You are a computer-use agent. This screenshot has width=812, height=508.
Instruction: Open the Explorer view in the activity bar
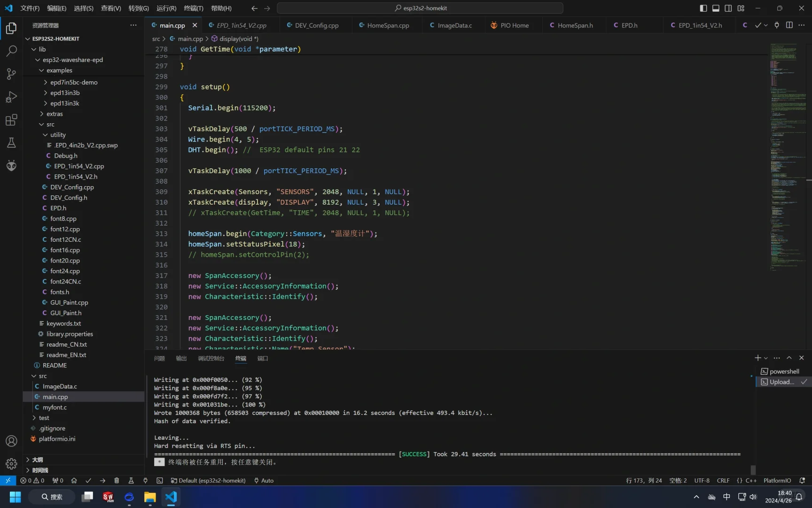[x=11, y=28]
